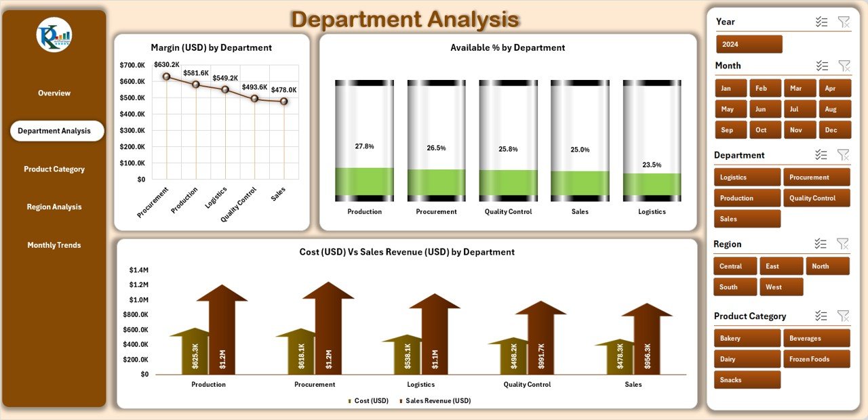The width and height of the screenshot is (868, 420).
Task: Click the multi-select icon on Year slicer
Action: pyautogui.click(x=822, y=22)
